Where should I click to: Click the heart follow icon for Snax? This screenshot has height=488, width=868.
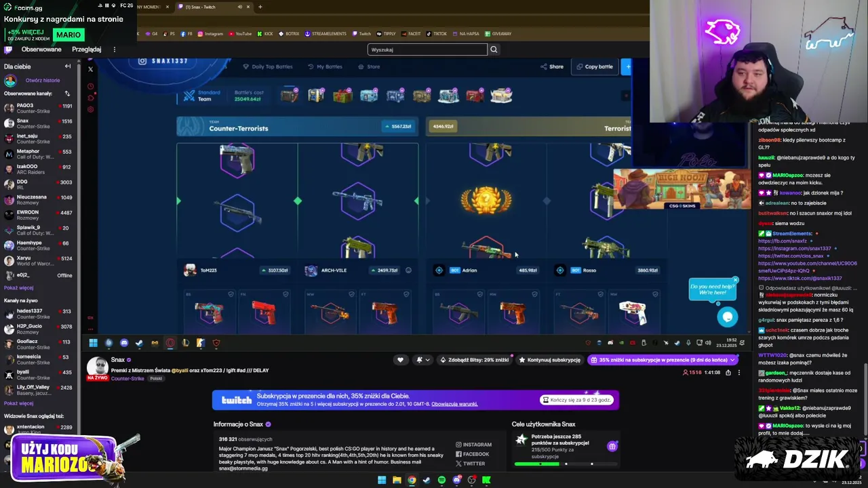400,360
